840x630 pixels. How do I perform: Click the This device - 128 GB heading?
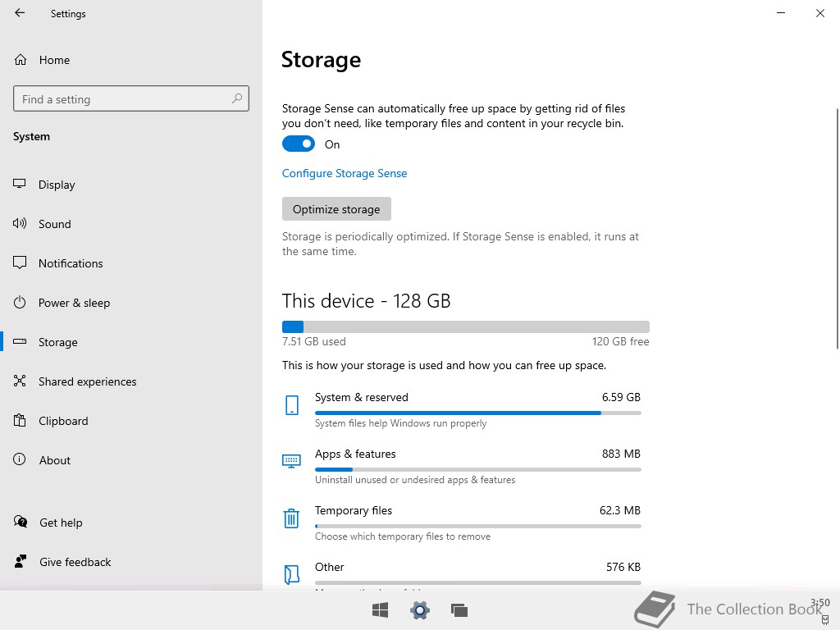click(x=367, y=300)
